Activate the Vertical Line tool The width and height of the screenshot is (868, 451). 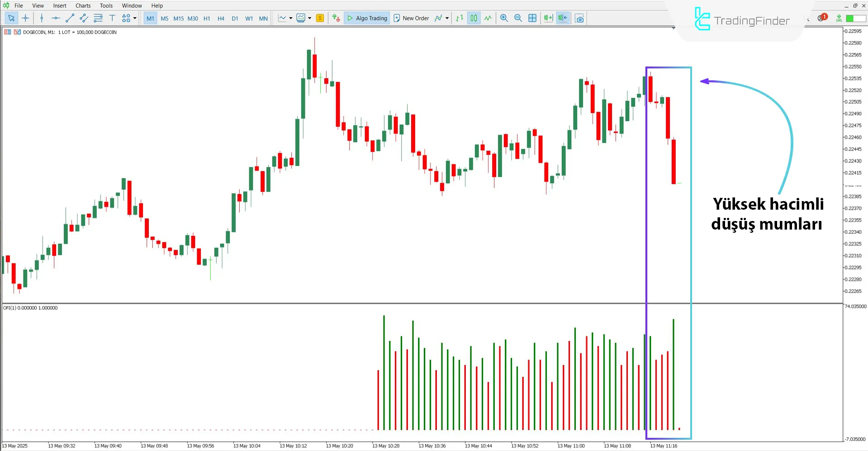(42, 18)
